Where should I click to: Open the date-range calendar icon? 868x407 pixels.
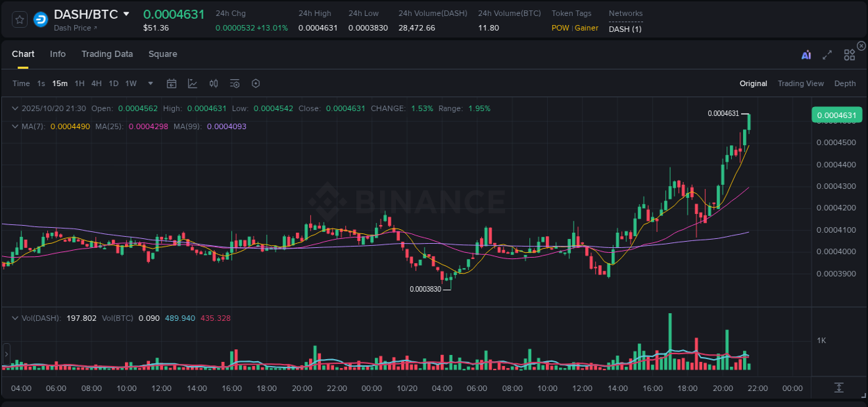(172, 83)
